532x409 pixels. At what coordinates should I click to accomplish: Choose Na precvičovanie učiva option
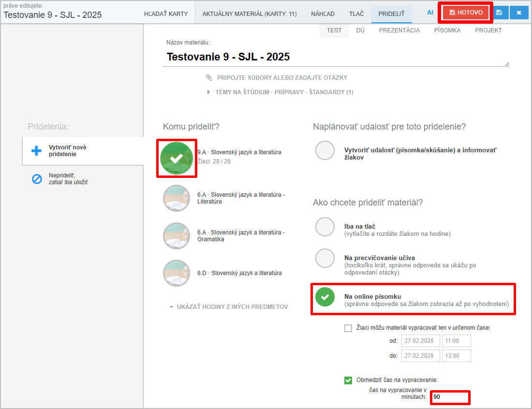pos(325,258)
